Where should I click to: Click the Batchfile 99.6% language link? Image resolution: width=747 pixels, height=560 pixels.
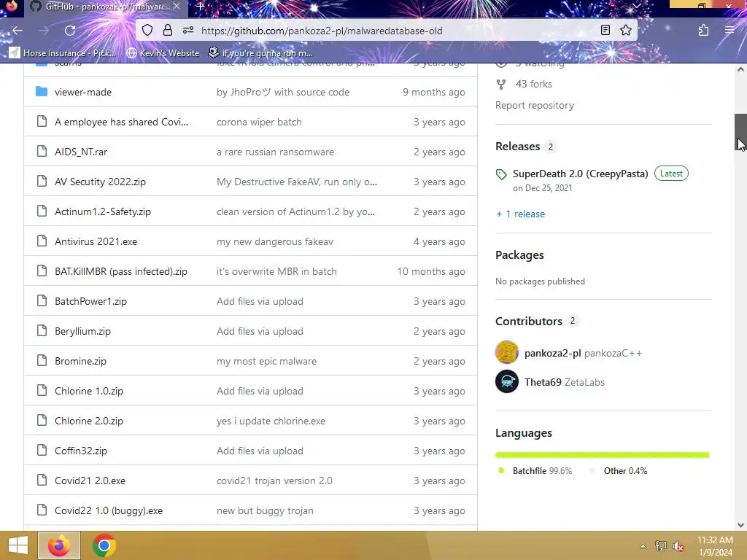pyautogui.click(x=542, y=470)
